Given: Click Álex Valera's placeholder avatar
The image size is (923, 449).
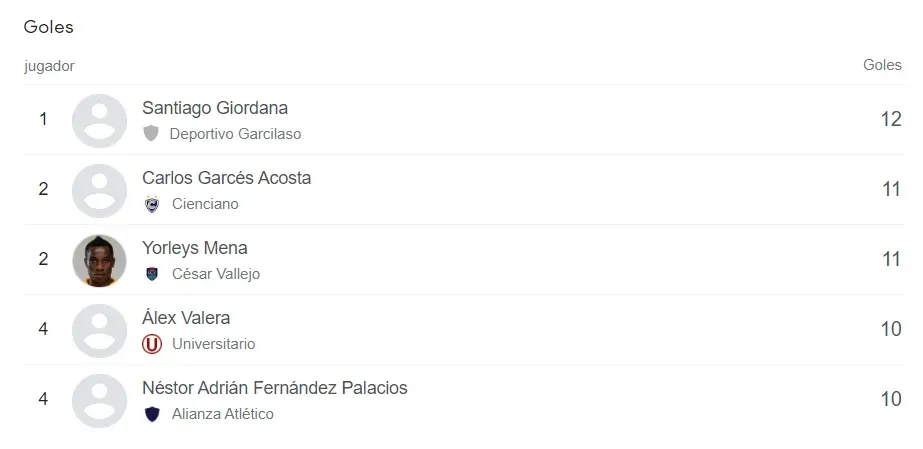Looking at the screenshot, I should point(100,330).
